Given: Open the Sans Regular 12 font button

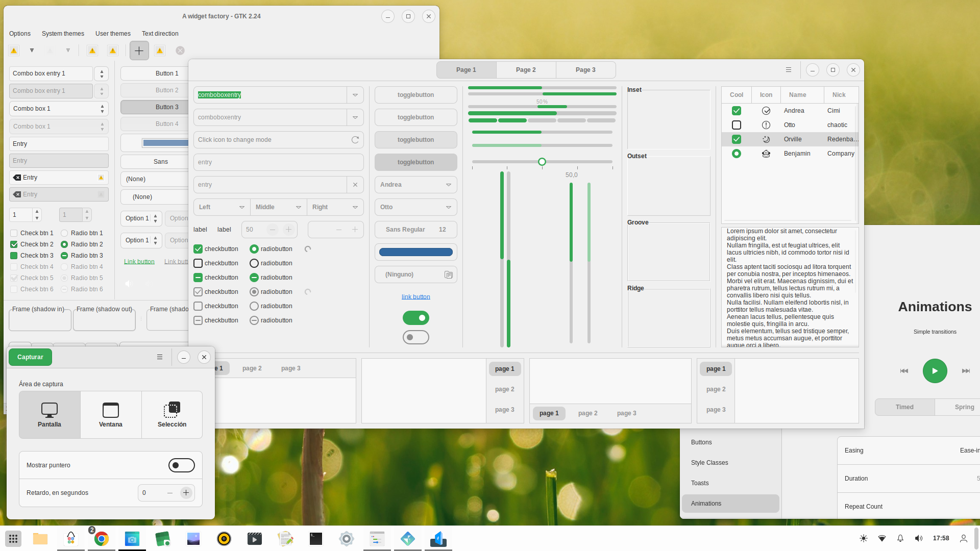Looking at the screenshot, I should 416,230.
